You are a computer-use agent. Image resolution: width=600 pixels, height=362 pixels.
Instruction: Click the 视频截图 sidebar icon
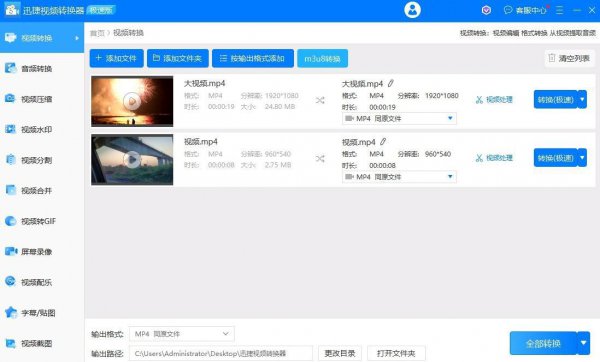10,343
